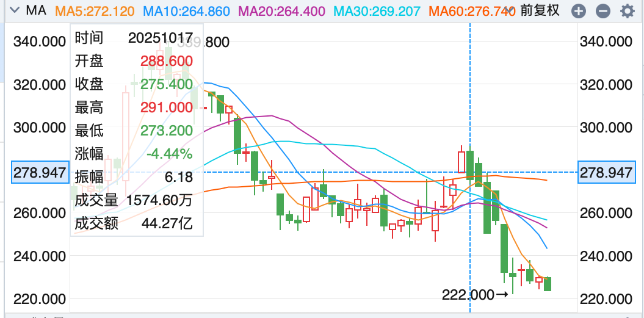This screenshot has width=644, height=318.
Task: Click the right axis 320.000 label
Action: (606, 85)
